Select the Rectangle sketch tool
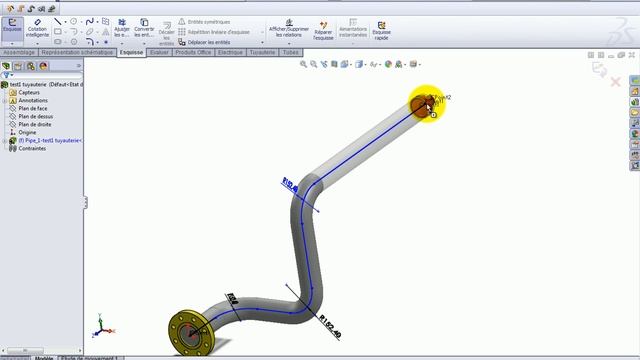The width and height of the screenshot is (640, 360). (x=58, y=31)
